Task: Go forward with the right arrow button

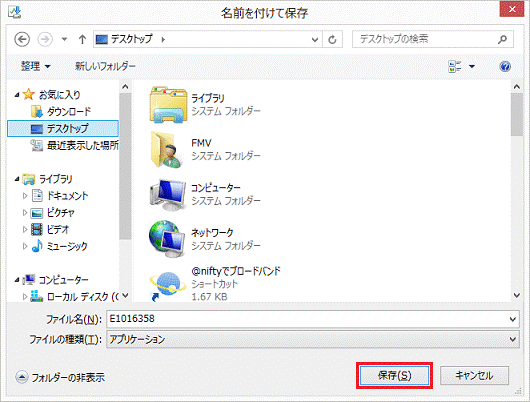Action: (45, 40)
